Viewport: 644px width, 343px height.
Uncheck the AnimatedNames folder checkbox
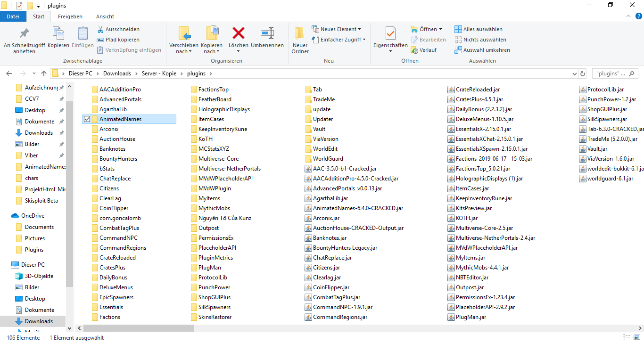click(87, 119)
